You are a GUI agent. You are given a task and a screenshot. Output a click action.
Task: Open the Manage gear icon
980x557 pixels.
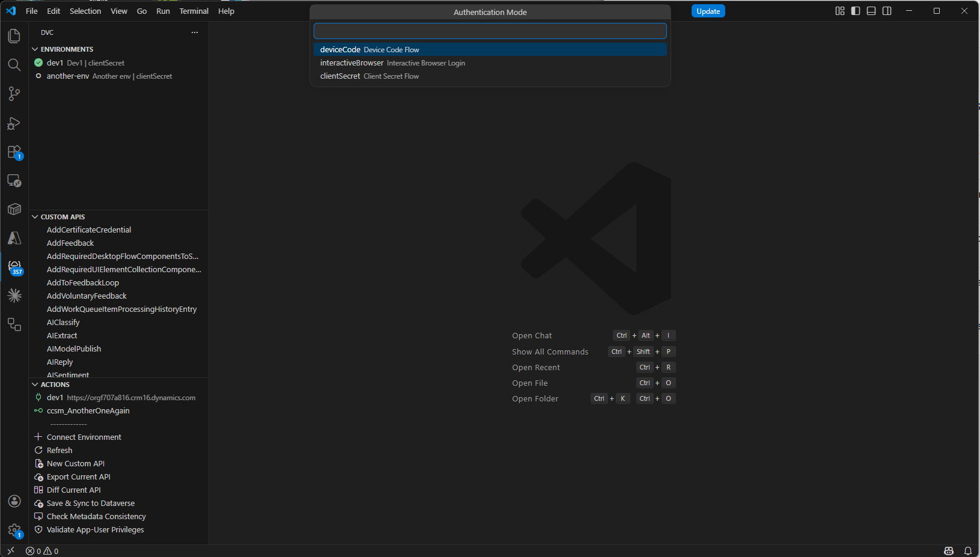tap(14, 531)
